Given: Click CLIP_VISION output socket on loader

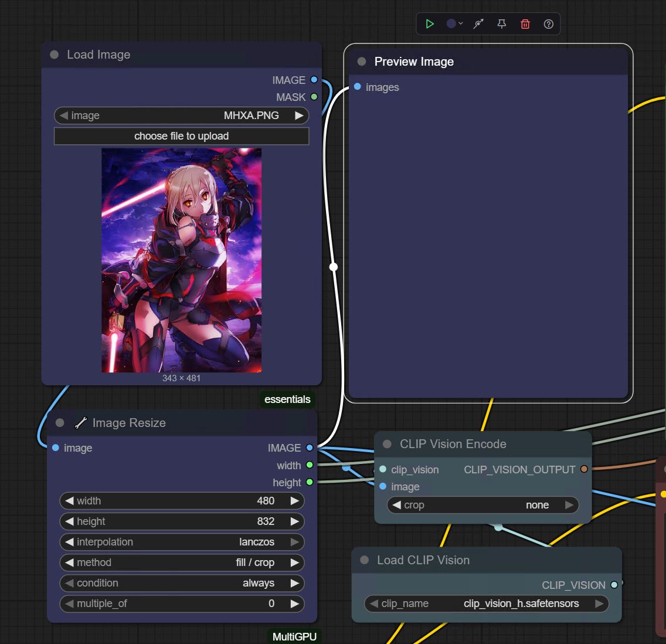Looking at the screenshot, I should point(614,585).
